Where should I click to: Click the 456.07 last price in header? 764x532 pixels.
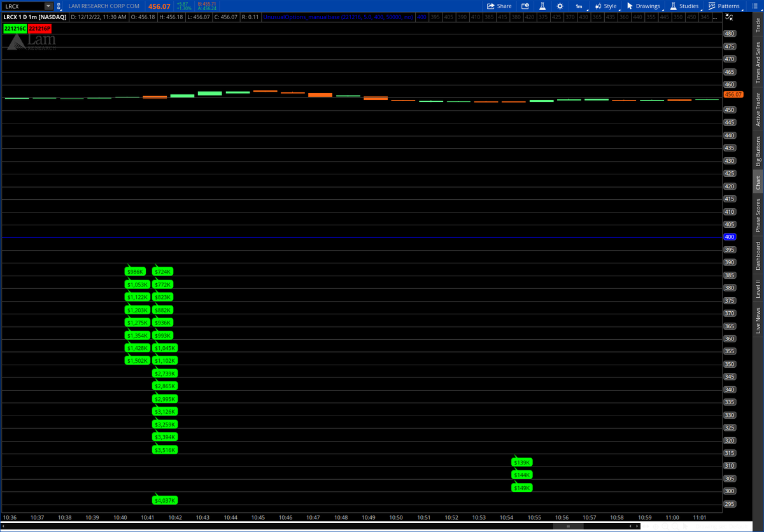(x=159, y=6)
